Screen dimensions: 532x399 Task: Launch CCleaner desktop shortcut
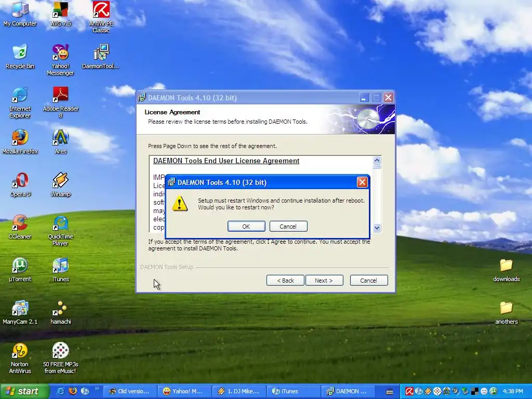pyautogui.click(x=20, y=228)
